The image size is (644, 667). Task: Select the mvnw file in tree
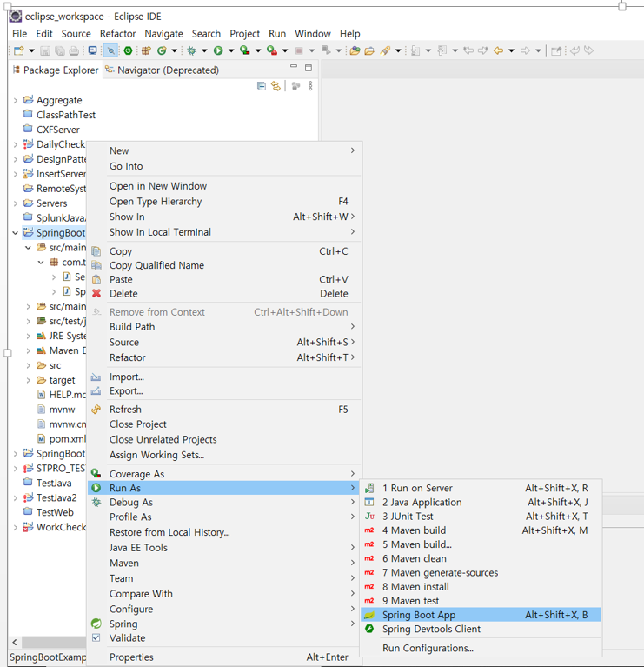(62, 410)
